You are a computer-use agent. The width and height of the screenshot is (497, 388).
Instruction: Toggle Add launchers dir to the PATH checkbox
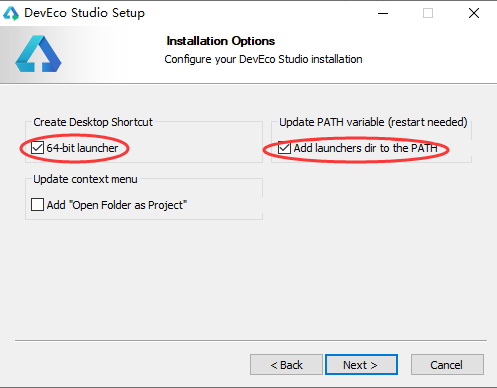(x=284, y=148)
